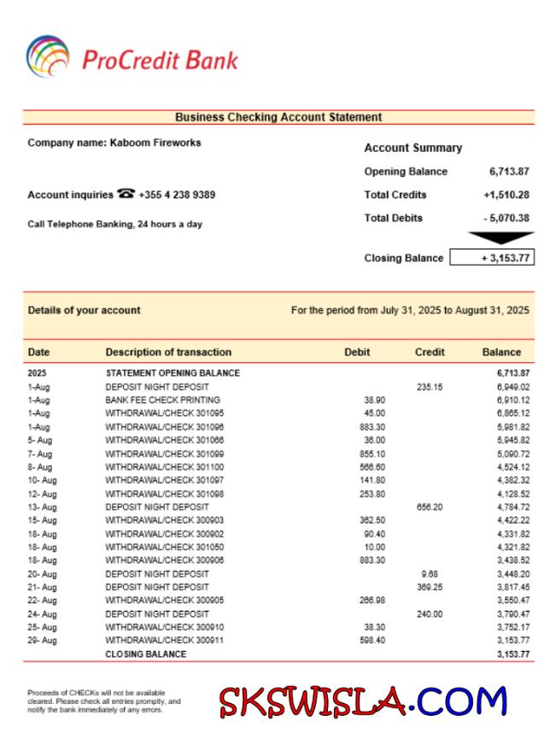Select the ProCredit Bank name text
Image resolution: width=544 pixels, height=756 pixels.
160,60
